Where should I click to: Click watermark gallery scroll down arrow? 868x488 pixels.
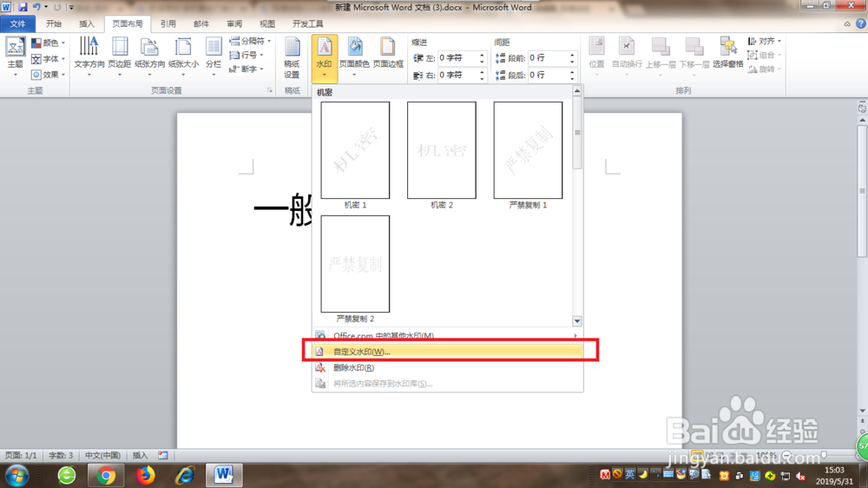[x=577, y=320]
